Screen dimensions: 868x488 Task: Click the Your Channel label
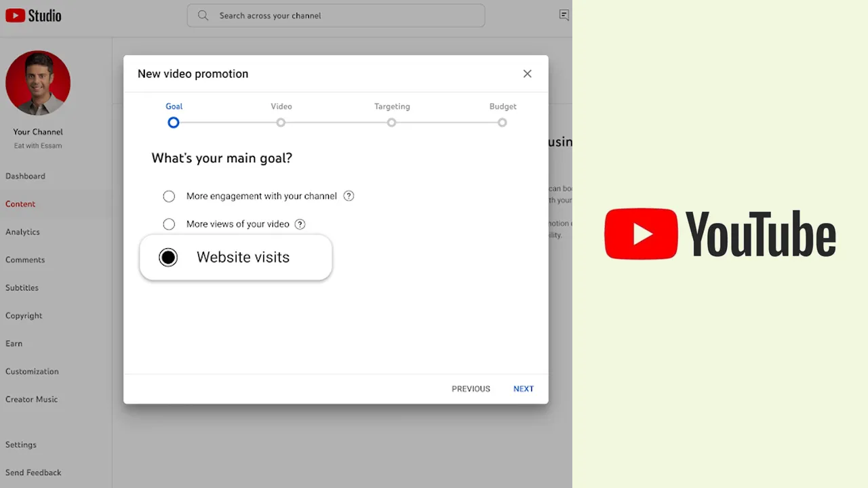[x=38, y=132]
